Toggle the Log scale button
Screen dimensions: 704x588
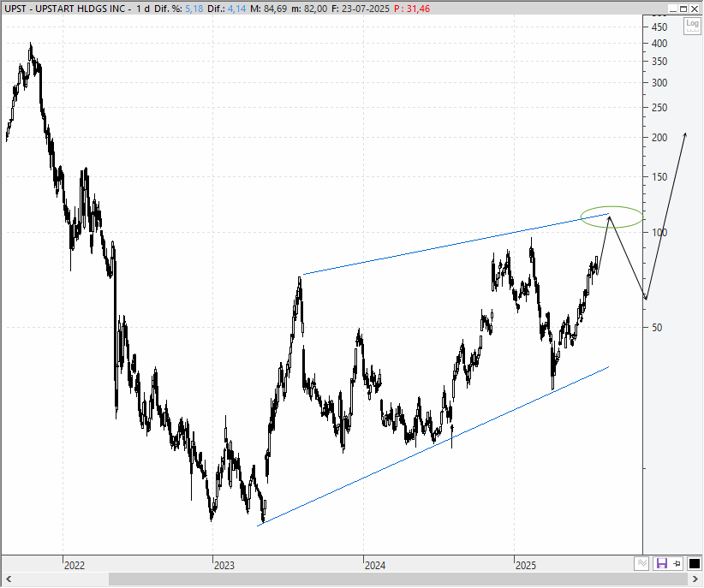click(x=692, y=26)
